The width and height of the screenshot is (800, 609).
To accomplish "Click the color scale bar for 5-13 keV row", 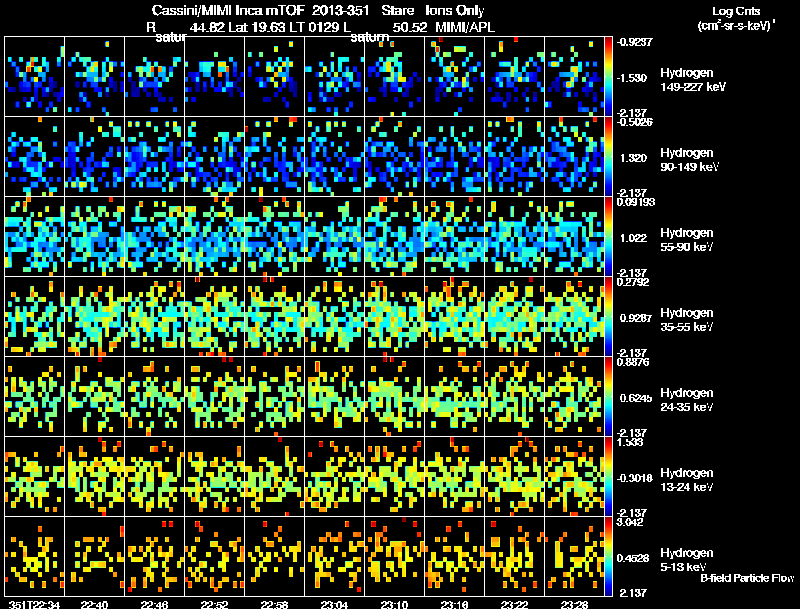I will coord(608,557).
